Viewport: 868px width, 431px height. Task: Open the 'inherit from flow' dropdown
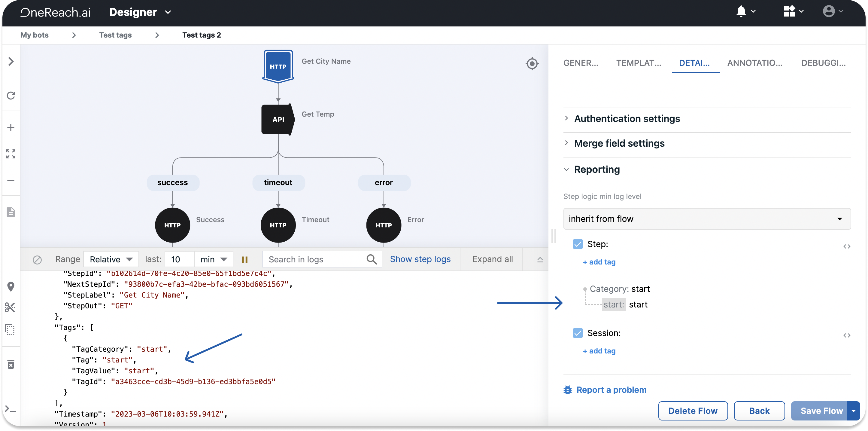click(706, 218)
